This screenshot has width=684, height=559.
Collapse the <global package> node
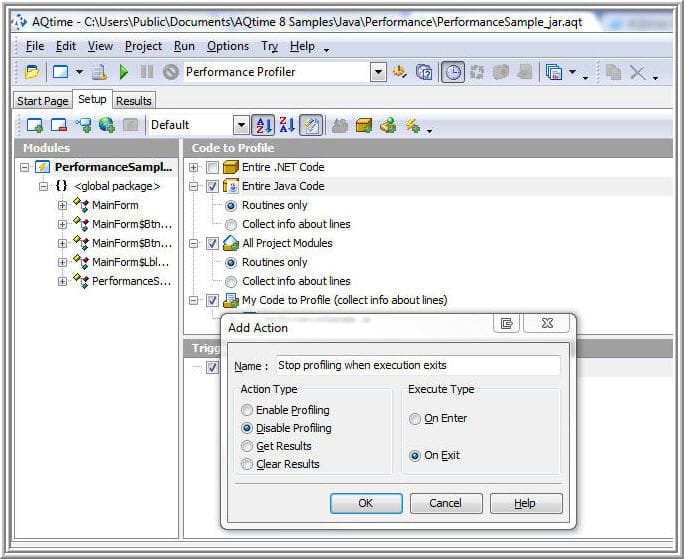(44, 186)
